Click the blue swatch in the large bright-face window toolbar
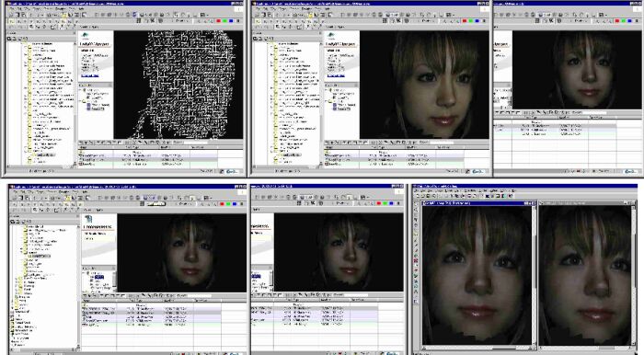Viewport: 644px width, 355px height. click(477, 20)
